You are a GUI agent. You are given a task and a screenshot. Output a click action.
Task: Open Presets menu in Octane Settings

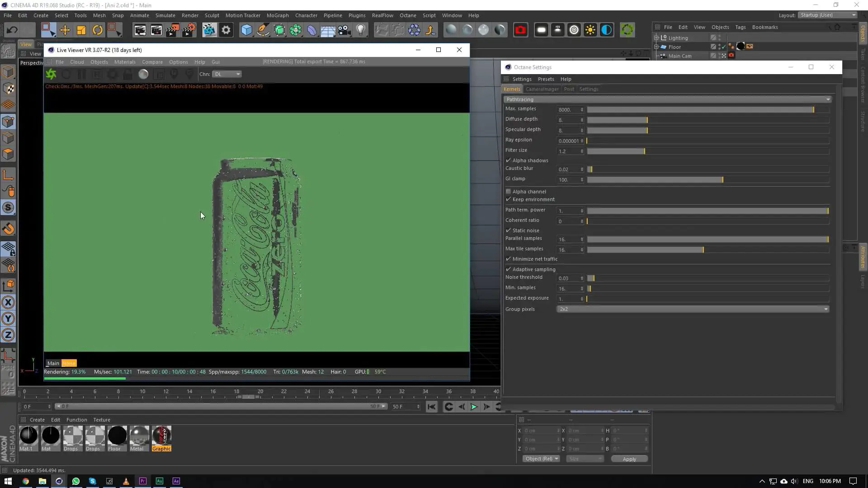point(546,79)
